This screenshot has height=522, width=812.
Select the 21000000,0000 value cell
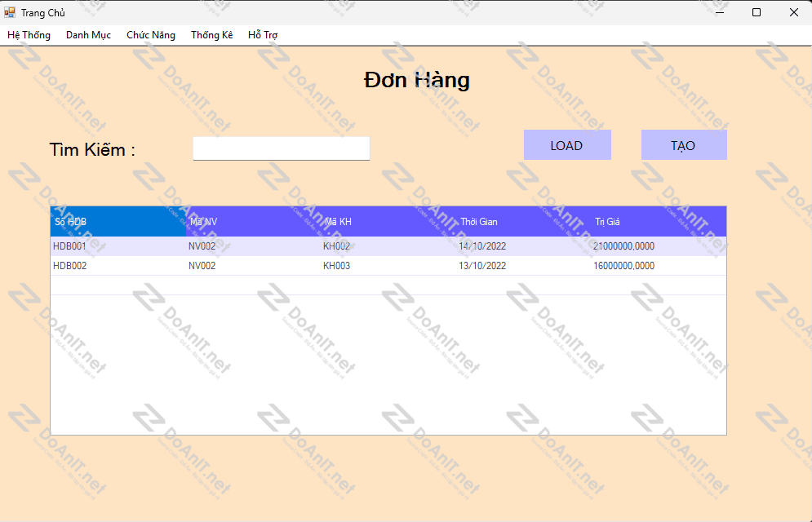click(x=659, y=246)
